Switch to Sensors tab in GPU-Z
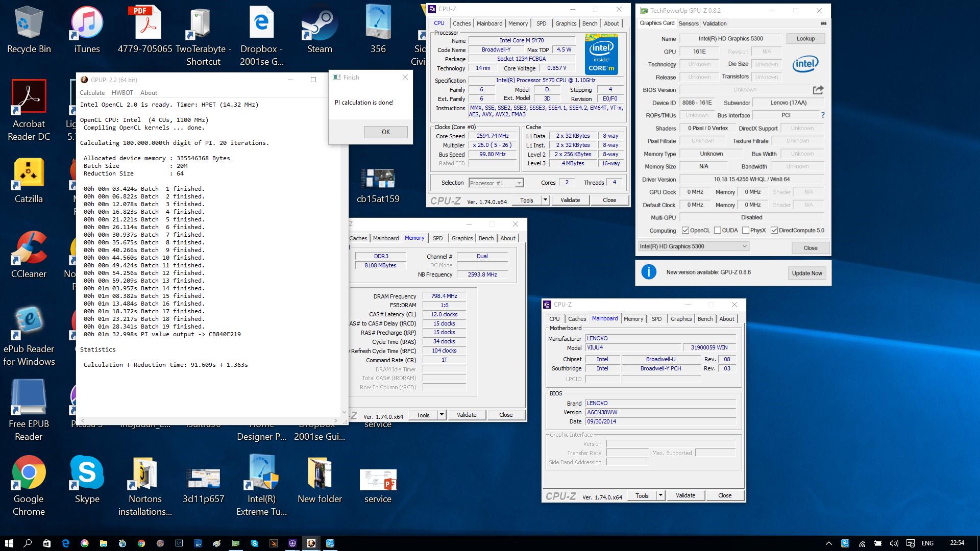Image resolution: width=980 pixels, height=551 pixels. point(689,23)
